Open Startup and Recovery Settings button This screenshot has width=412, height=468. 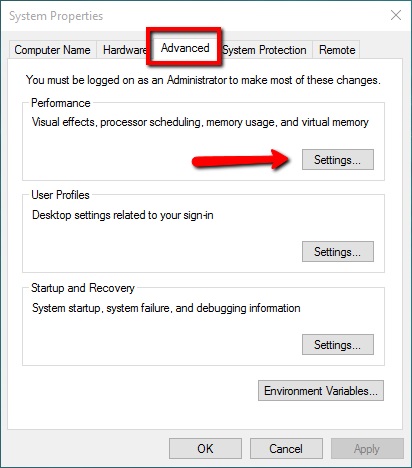[338, 344]
